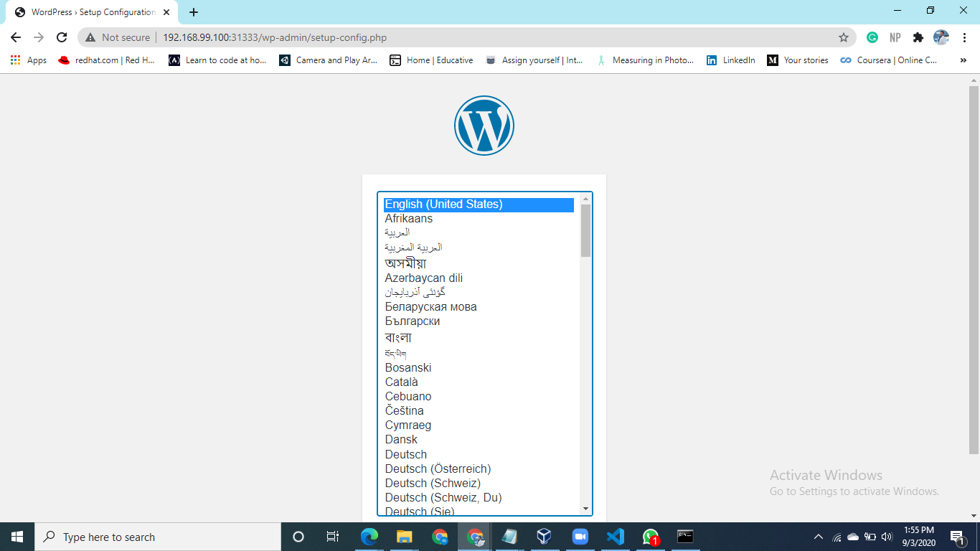Click language list scroll down arrow
Image resolution: width=980 pixels, height=551 pixels.
point(585,509)
